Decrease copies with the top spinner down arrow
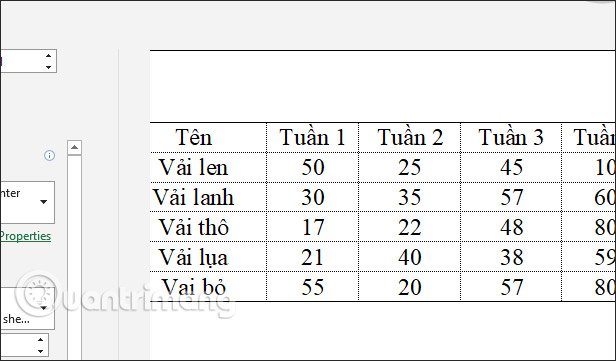This screenshot has height=361, width=616. (48, 67)
